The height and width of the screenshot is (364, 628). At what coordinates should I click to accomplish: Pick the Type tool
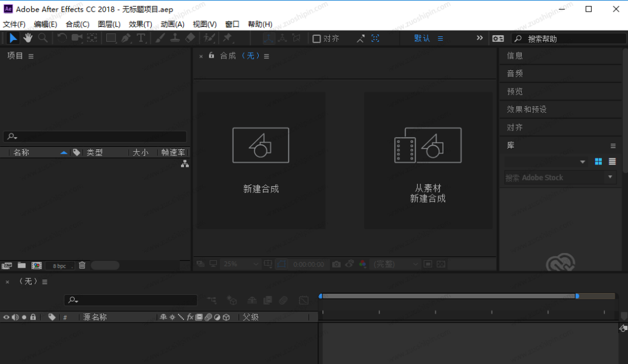tap(142, 38)
